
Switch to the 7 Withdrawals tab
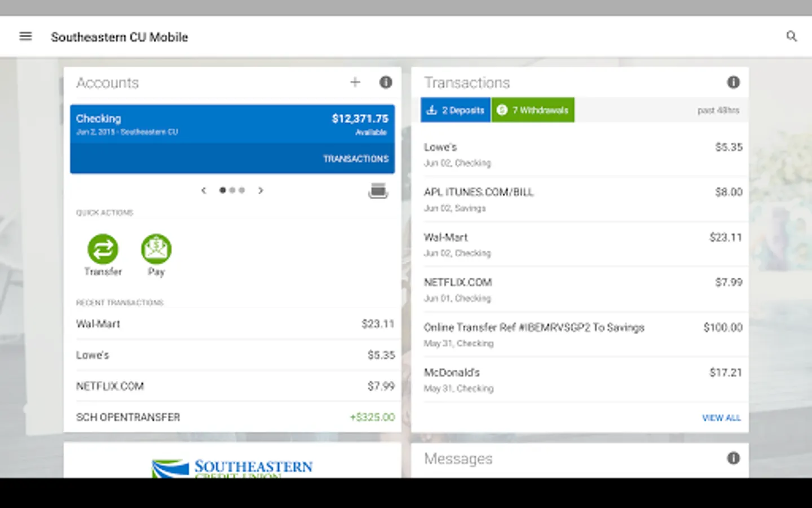click(x=533, y=110)
